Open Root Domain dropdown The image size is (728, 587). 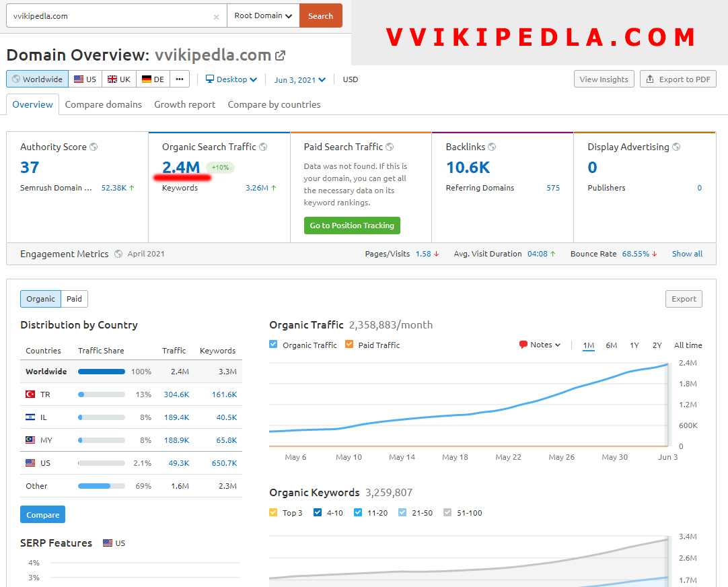click(263, 15)
